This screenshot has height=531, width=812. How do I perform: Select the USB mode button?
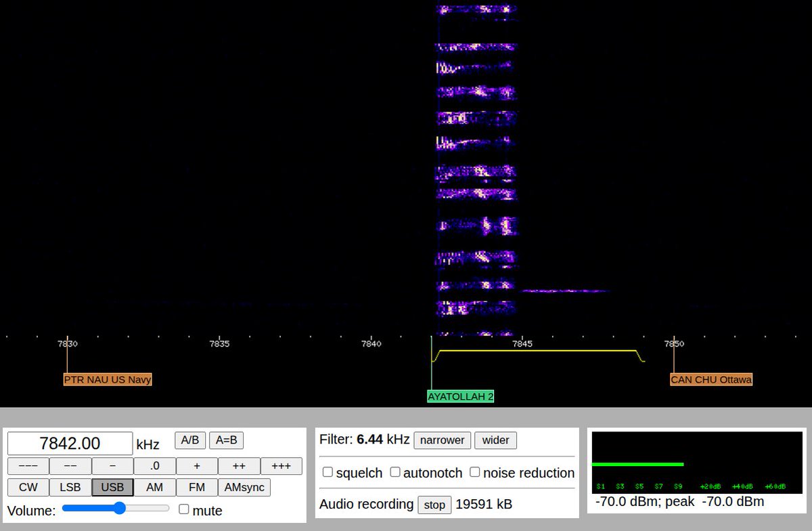tap(112, 488)
